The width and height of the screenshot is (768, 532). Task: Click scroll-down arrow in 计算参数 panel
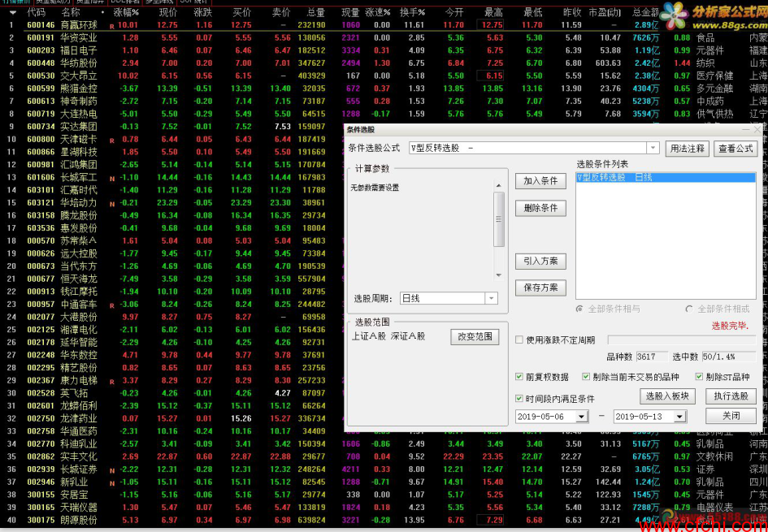point(499,275)
